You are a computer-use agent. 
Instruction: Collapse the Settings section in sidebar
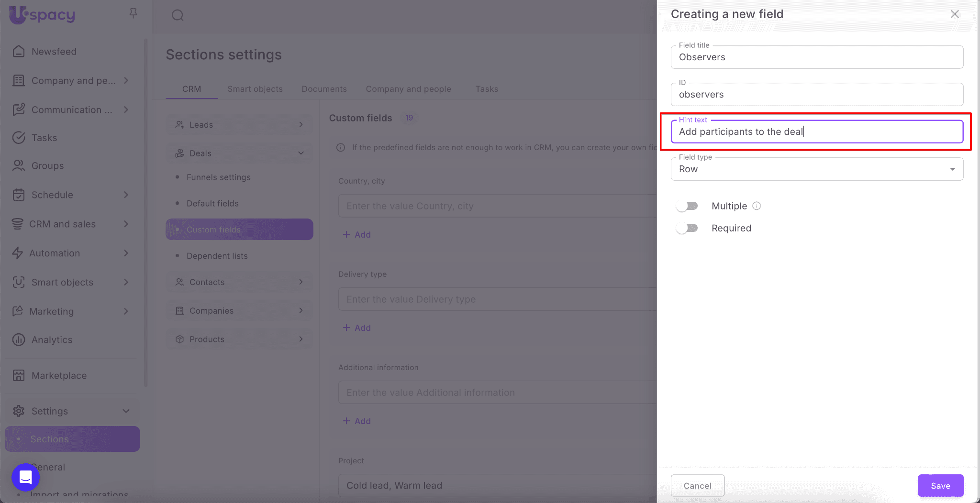click(126, 411)
